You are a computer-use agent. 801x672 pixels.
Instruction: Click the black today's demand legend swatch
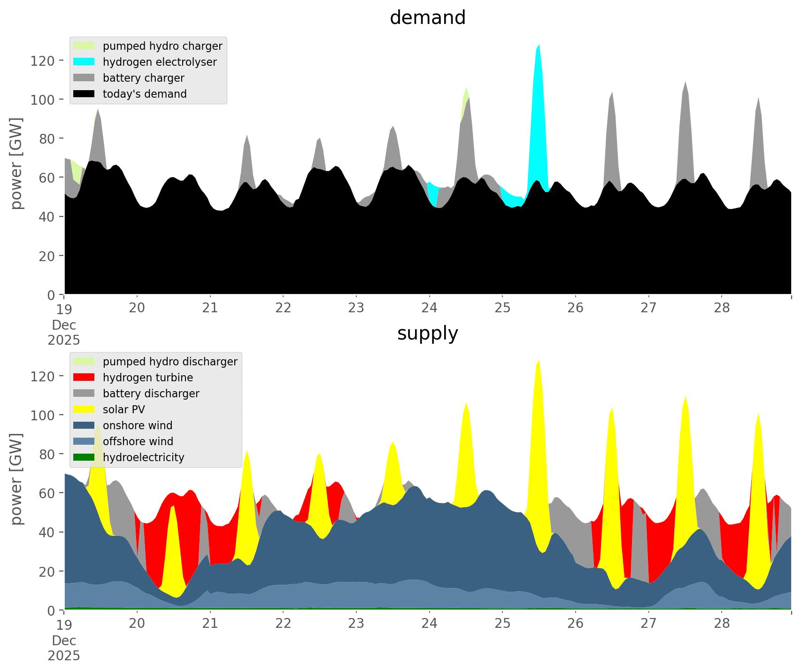tap(84, 94)
